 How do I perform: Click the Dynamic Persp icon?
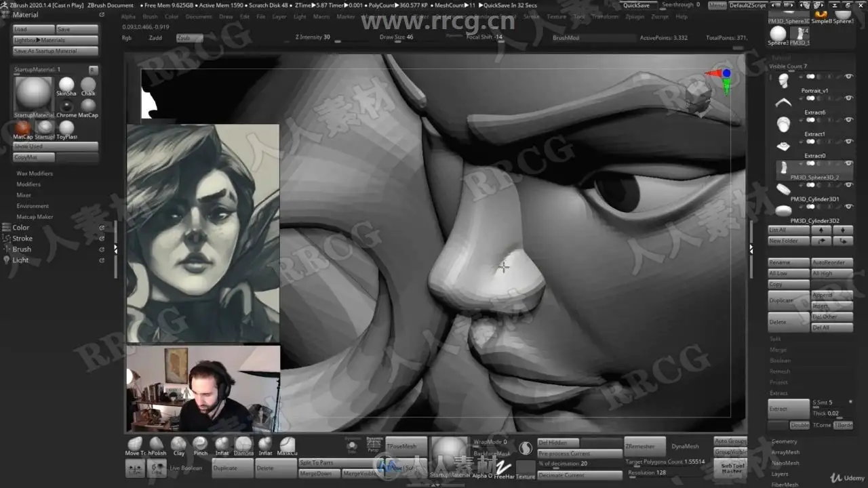373,445
